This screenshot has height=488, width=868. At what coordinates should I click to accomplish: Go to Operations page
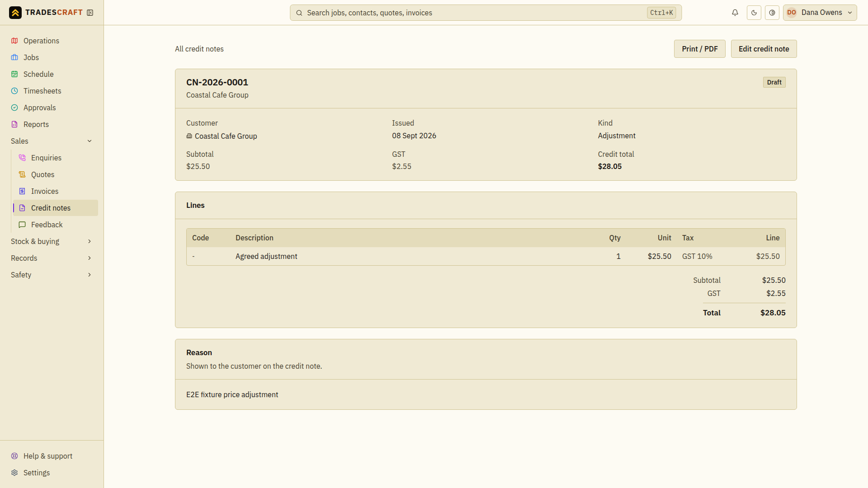[52, 41]
